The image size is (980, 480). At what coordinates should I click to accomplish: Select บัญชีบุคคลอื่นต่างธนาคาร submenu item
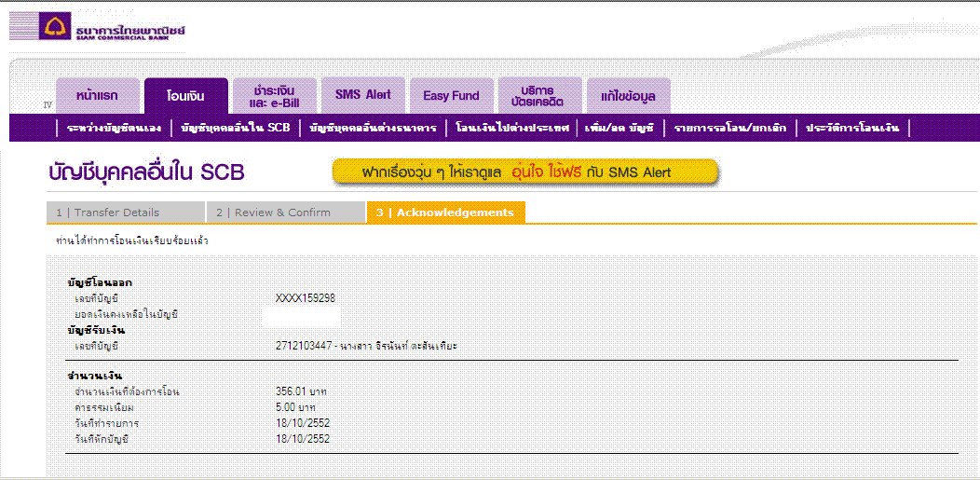point(374,128)
